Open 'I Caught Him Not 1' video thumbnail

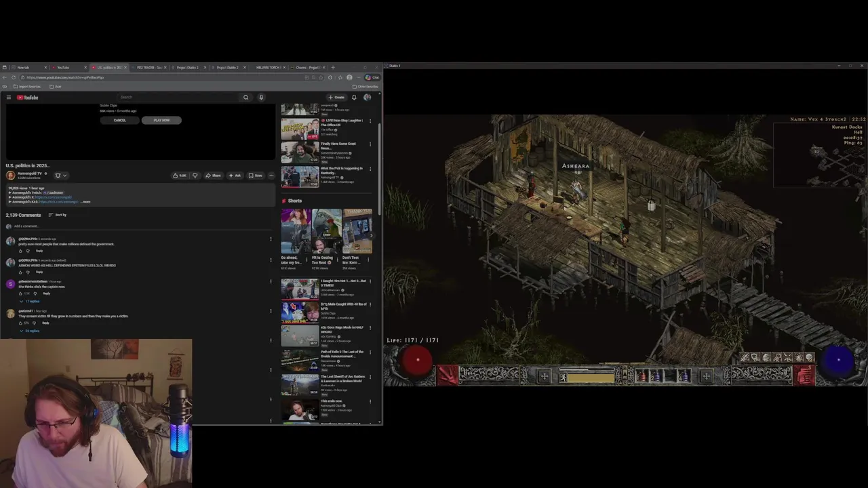[x=300, y=289]
